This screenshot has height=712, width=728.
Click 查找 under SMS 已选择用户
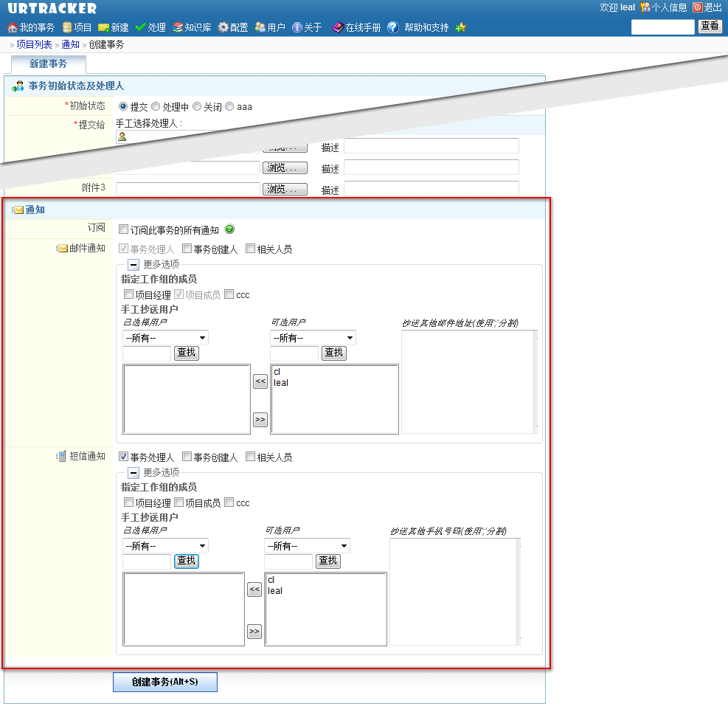(187, 561)
